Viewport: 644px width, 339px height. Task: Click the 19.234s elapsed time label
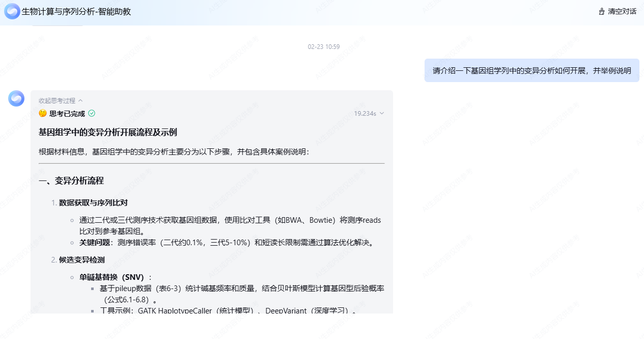(365, 113)
